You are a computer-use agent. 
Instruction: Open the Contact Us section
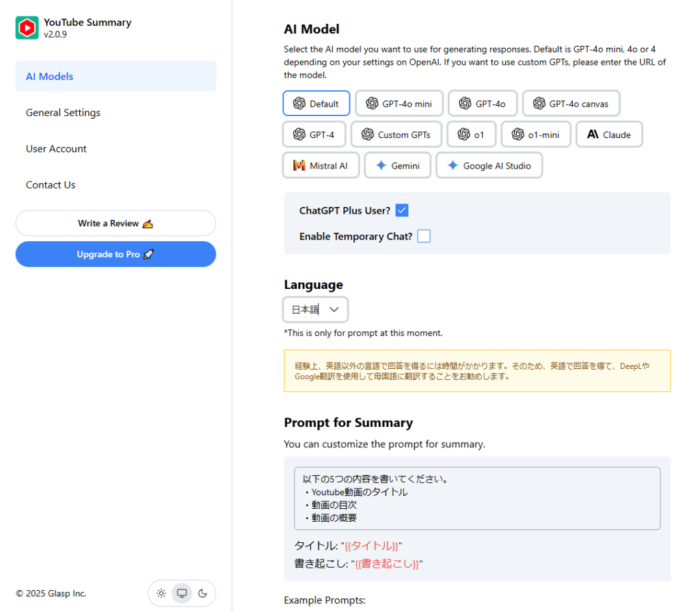point(116,184)
